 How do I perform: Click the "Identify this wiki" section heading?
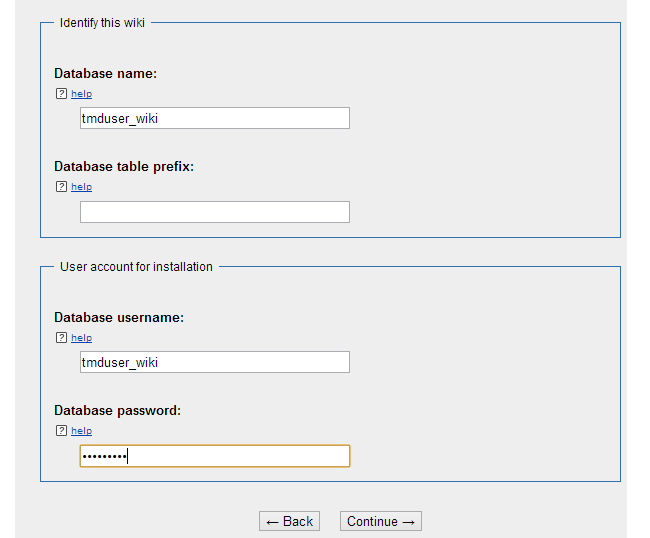pos(102,22)
